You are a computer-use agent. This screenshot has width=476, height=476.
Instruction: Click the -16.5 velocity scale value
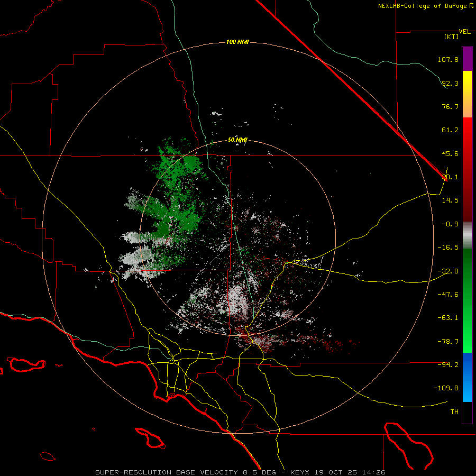point(448,248)
